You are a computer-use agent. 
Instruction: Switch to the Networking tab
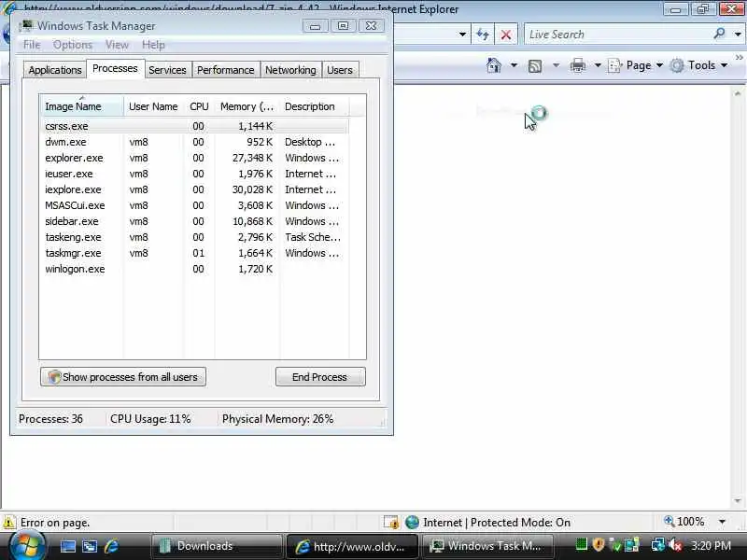[x=290, y=70]
